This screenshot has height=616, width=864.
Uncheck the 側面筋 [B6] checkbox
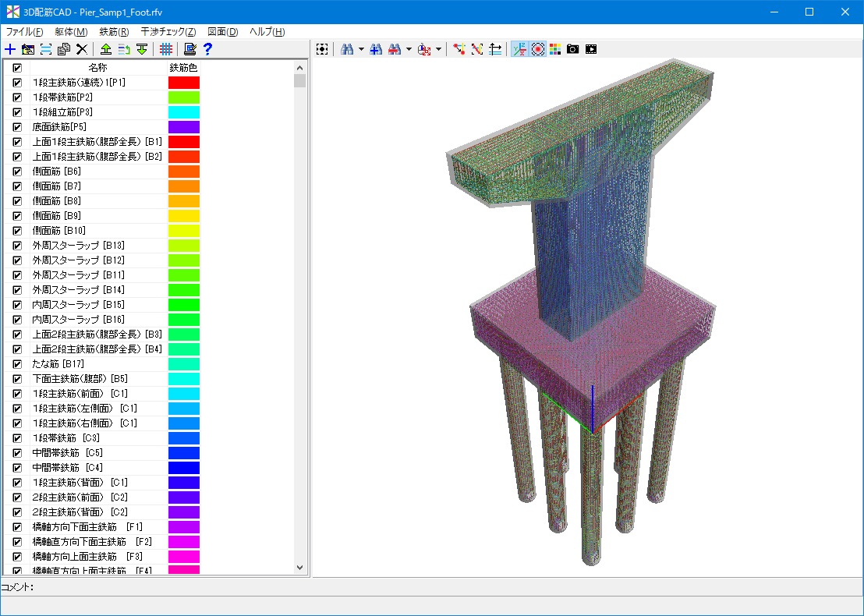point(17,172)
